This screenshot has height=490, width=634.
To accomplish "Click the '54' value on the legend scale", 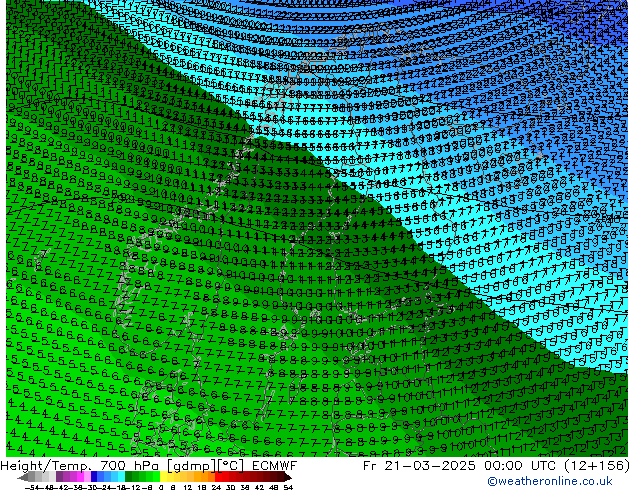I will coord(288,487).
